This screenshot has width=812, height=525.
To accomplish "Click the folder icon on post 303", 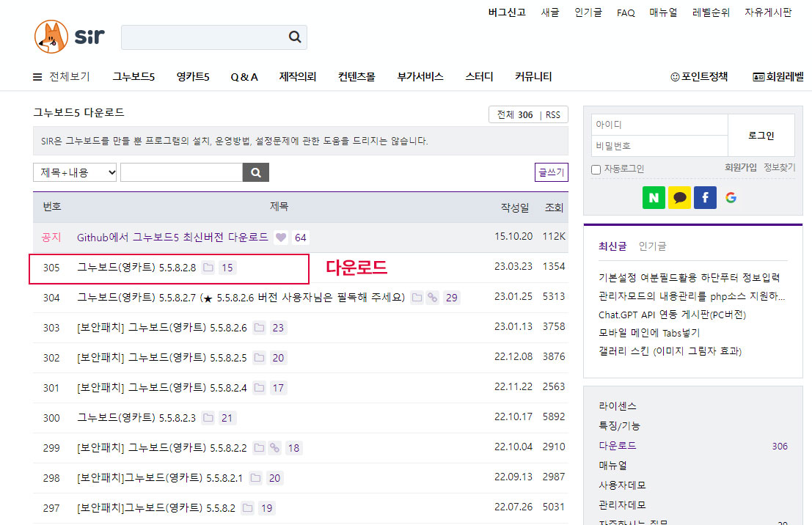I will point(259,327).
